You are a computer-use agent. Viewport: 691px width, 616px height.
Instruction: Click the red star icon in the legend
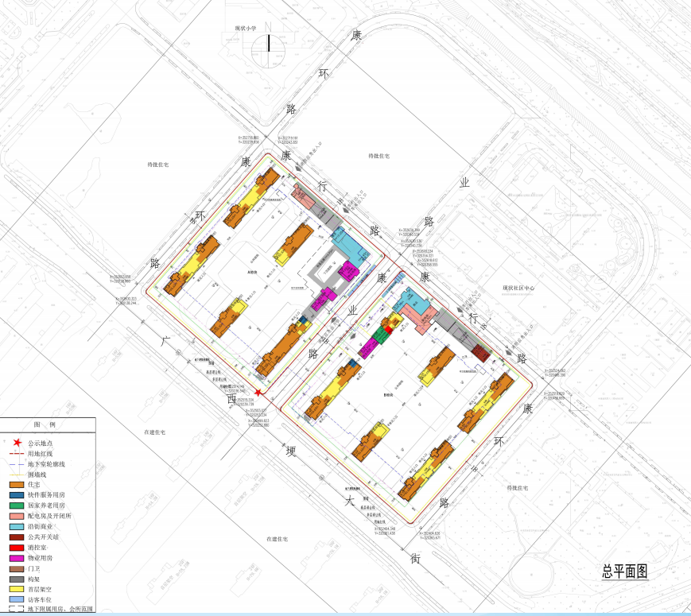coord(16,443)
